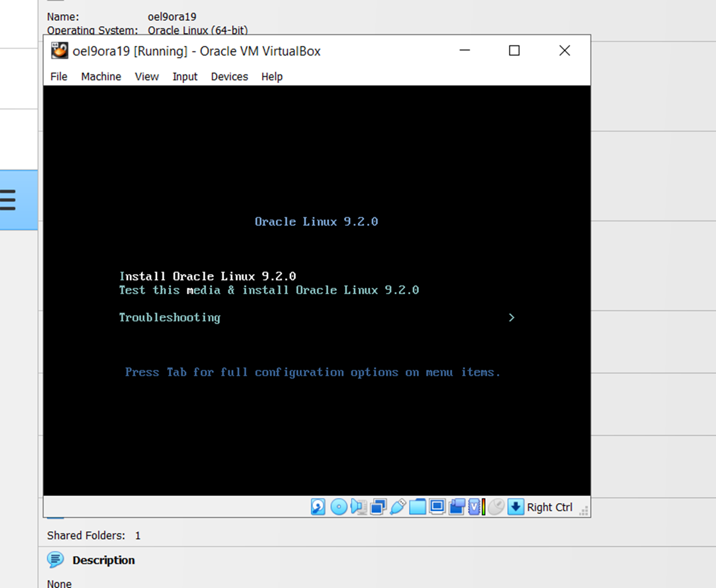Click the Right Ctrl host key label
Image resolution: width=716 pixels, height=588 pixels.
tap(550, 507)
